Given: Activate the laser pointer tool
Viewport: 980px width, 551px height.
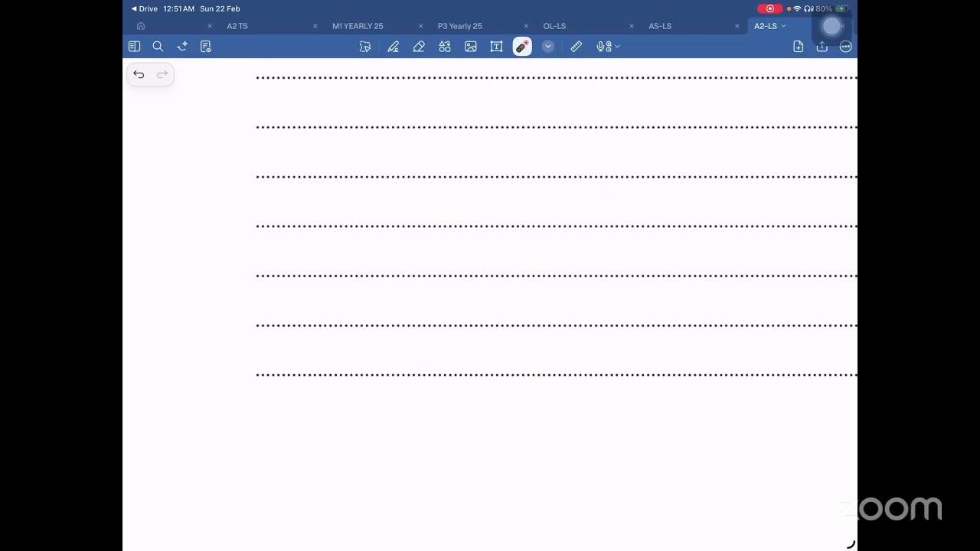Looking at the screenshot, I should click(522, 47).
